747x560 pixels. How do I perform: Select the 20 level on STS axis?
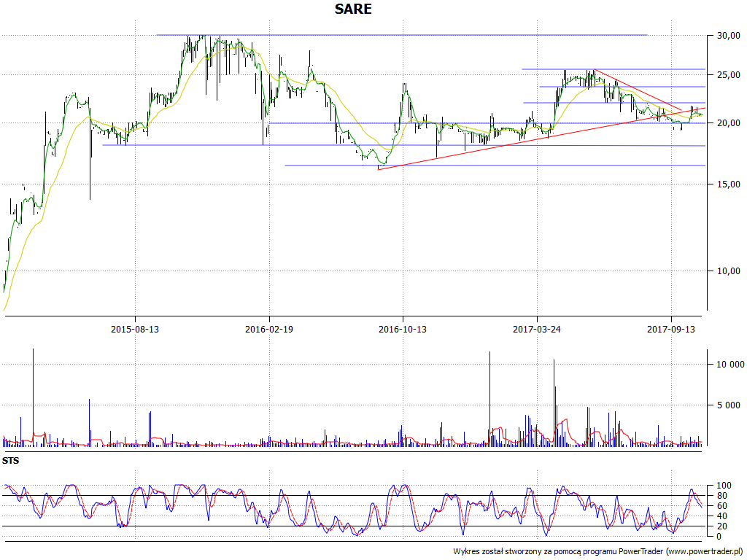pyautogui.click(x=721, y=526)
